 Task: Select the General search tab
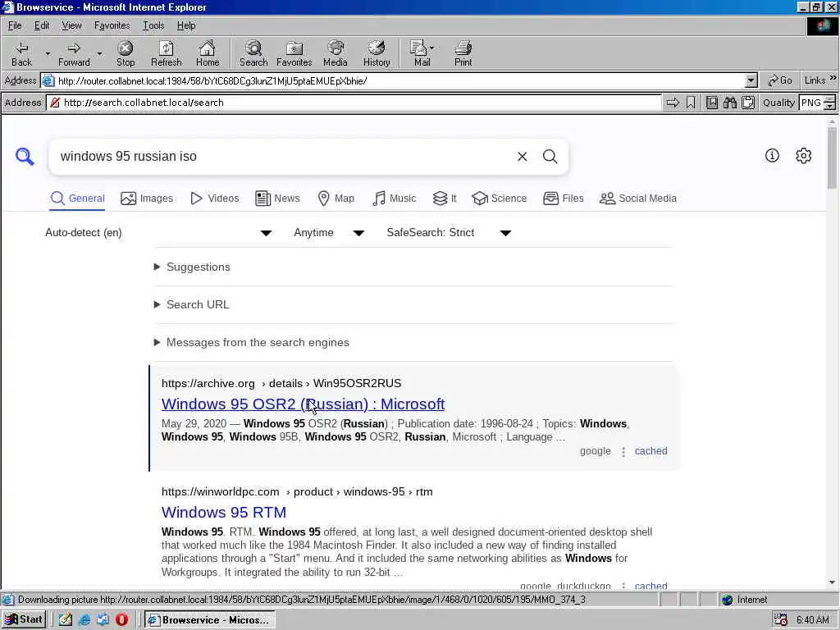click(77, 199)
